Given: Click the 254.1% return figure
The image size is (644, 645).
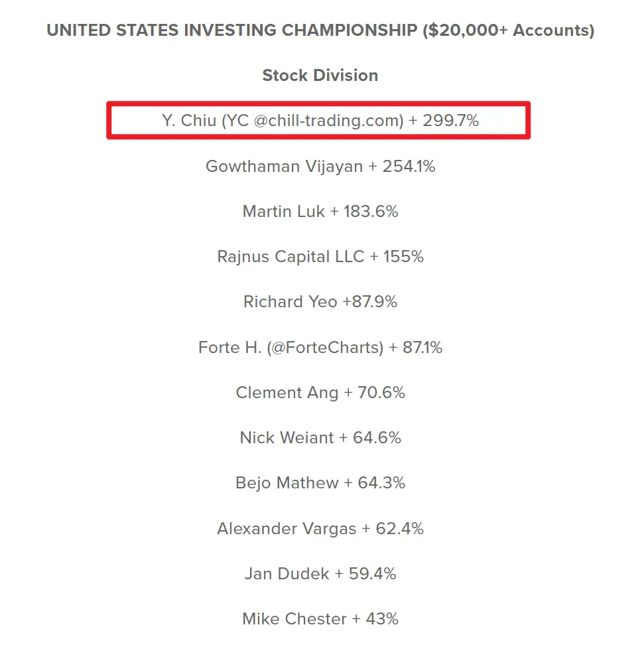Looking at the screenshot, I should pos(409,166).
